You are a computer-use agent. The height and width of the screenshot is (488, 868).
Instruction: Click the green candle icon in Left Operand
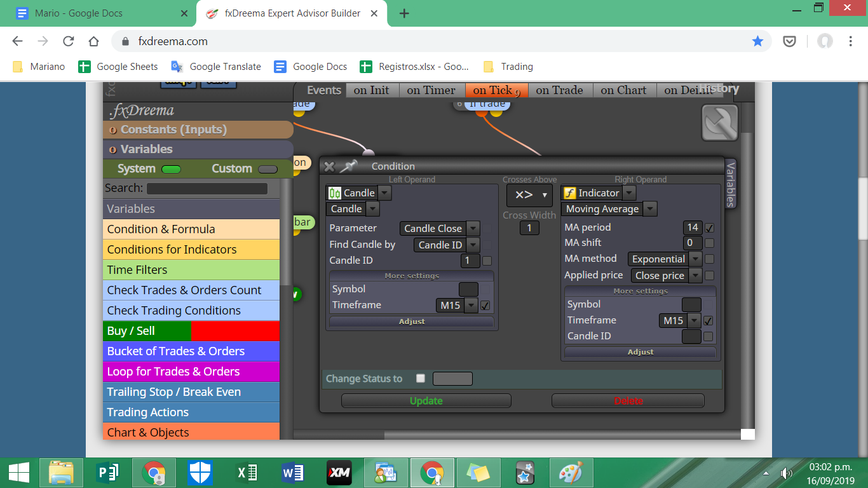point(335,193)
